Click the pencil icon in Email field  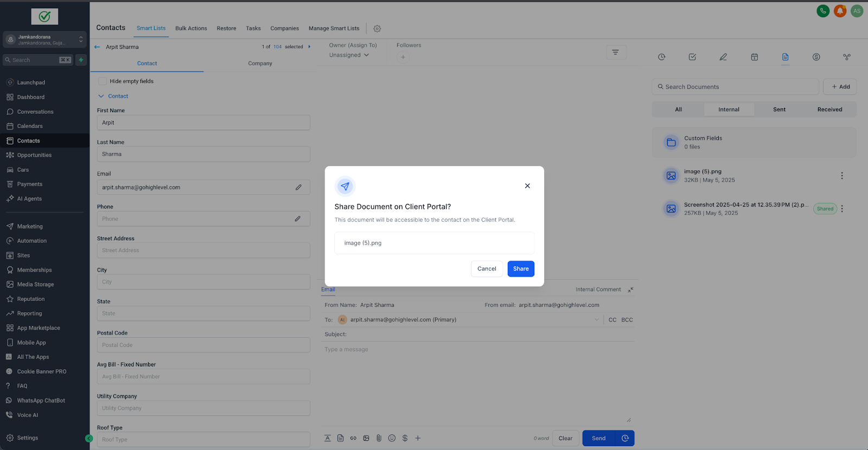point(298,187)
